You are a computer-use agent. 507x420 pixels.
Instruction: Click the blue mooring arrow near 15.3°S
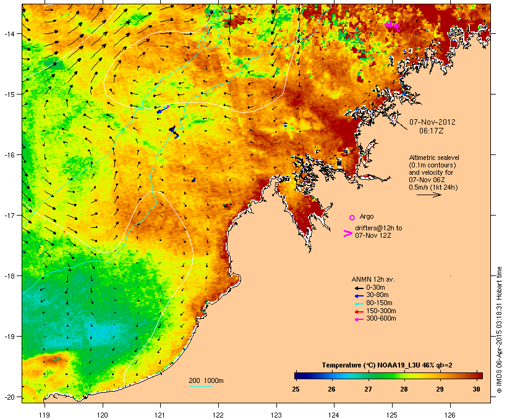click(163, 109)
